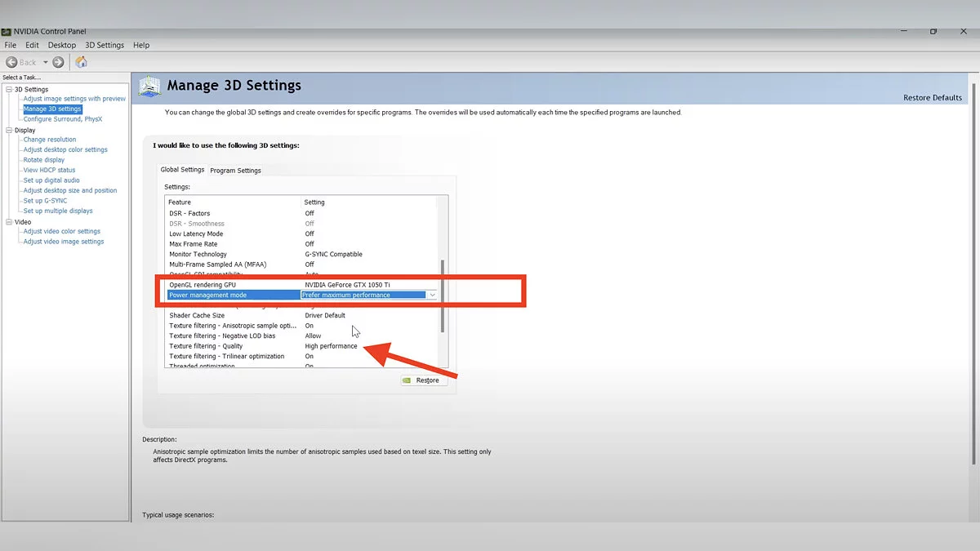Open Change resolution in the task tree

point(50,140)
